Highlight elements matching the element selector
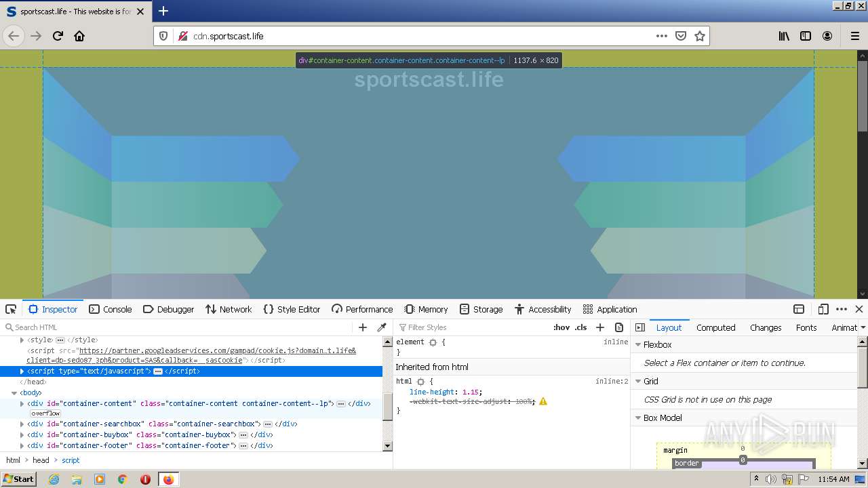Screen dimensions: 868x488 pos(433,342)
